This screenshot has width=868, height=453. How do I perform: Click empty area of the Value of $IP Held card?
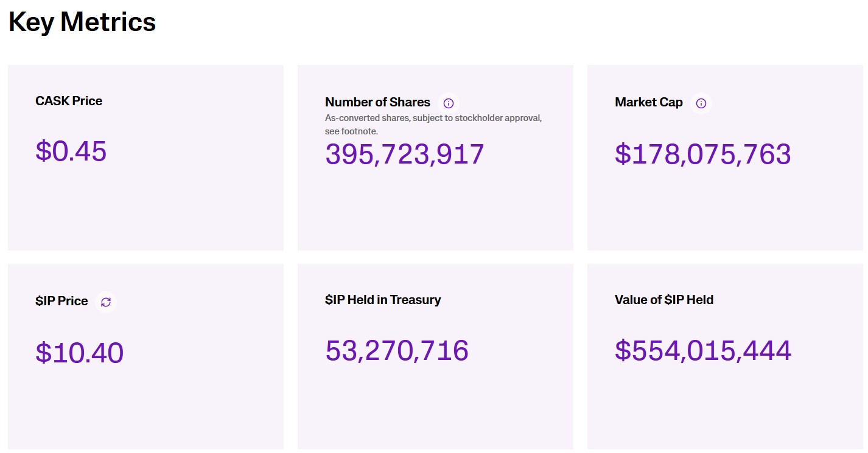[x=724, y=413]
